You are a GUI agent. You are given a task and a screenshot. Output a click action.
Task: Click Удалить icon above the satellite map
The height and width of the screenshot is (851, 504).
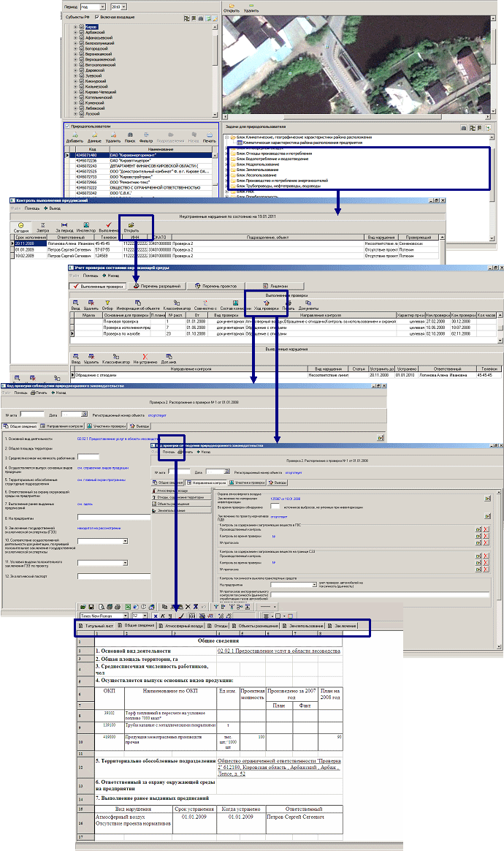pos(252,8)
